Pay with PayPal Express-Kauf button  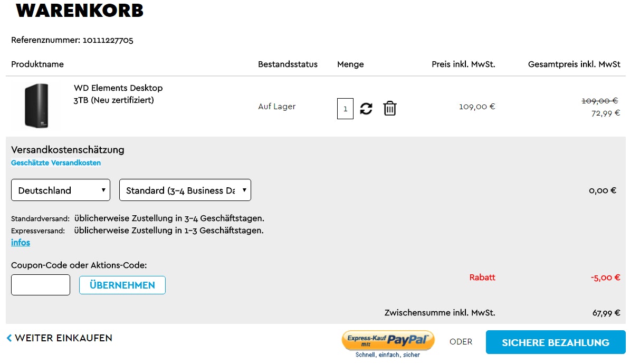point(388,341)
